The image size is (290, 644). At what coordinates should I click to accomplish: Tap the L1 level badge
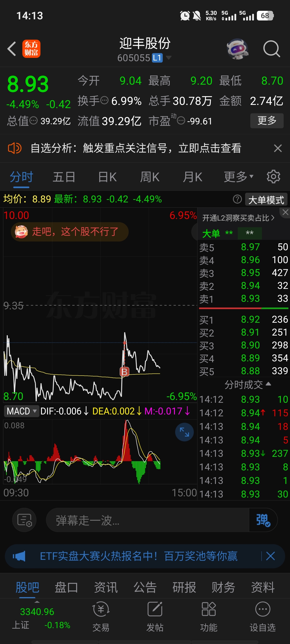point(157,58)
